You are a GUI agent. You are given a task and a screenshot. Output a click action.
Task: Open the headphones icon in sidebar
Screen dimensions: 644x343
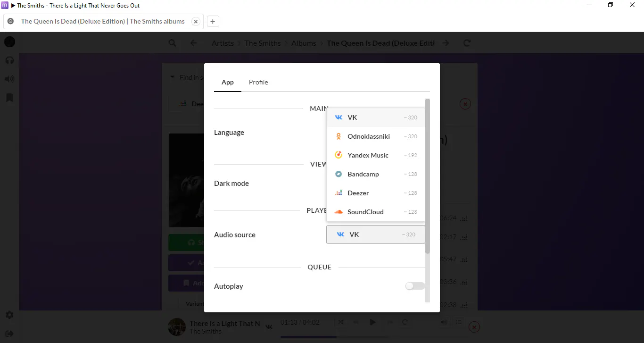click(x=9, y=60)
